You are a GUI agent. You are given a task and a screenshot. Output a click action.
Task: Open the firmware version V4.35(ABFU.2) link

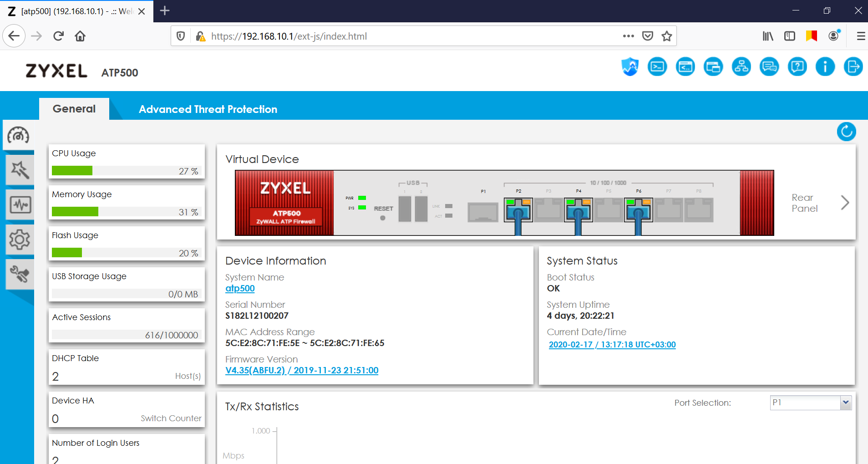pos(302,370)
